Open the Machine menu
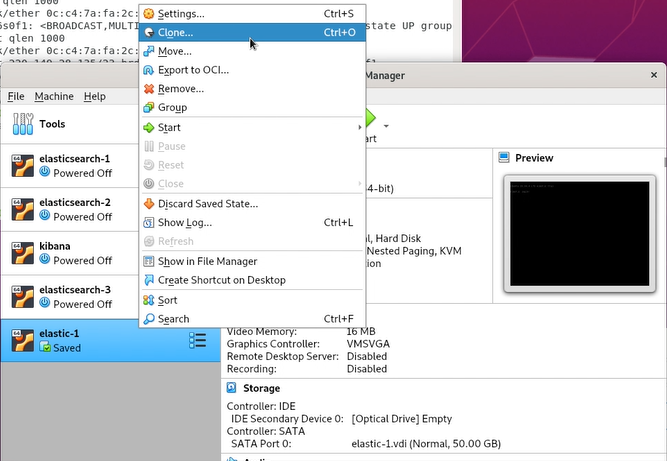Viewport: 667px width, 461px height. coord(54,97)
